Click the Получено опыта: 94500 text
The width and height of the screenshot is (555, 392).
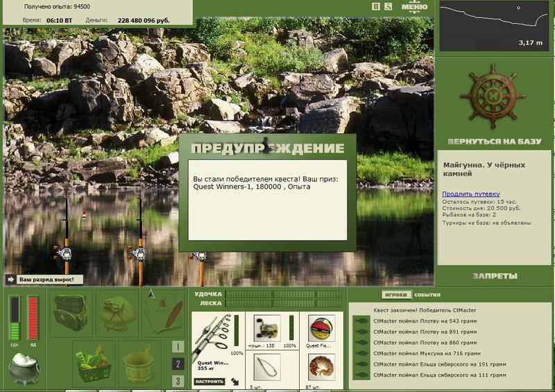pyautogui.click(x=57, y=6)
